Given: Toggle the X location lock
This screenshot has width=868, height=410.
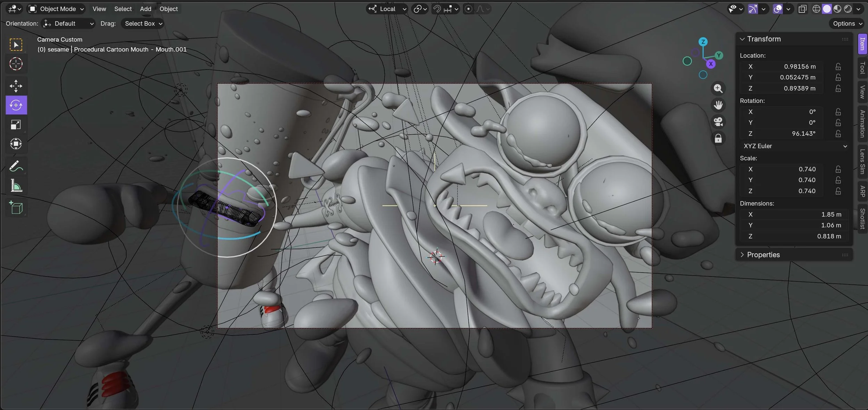Looking at the screenshot, I should click(838, 67).
